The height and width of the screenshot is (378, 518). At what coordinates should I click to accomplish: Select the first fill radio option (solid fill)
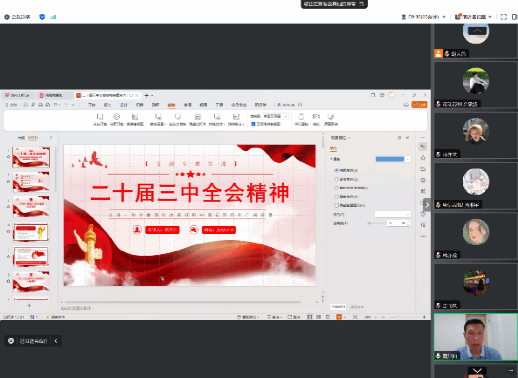[x=336, y=170]
